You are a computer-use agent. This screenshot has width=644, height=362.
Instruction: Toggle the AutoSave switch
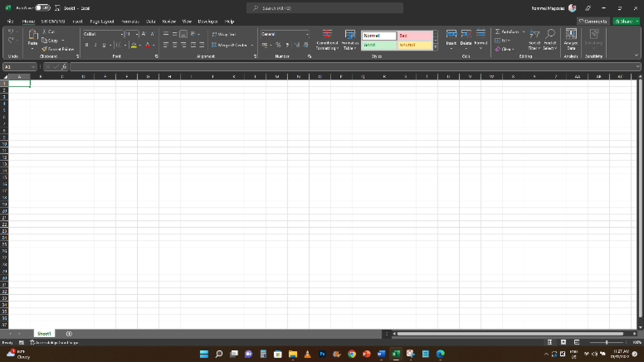(42, 8)
